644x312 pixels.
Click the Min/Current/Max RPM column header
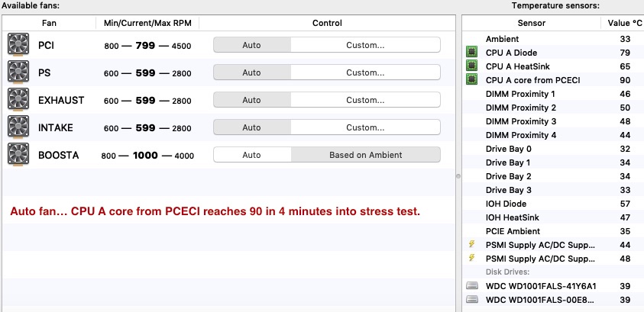[147, 24]
